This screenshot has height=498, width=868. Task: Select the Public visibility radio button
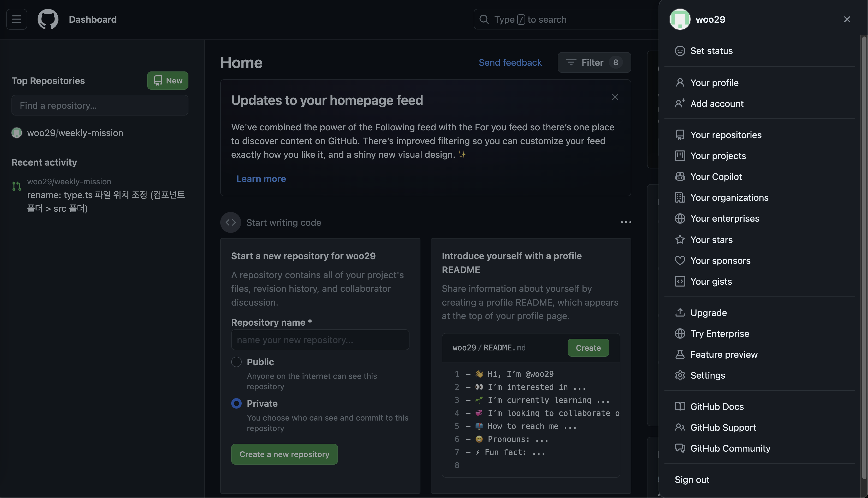click(x=236, y=362)
